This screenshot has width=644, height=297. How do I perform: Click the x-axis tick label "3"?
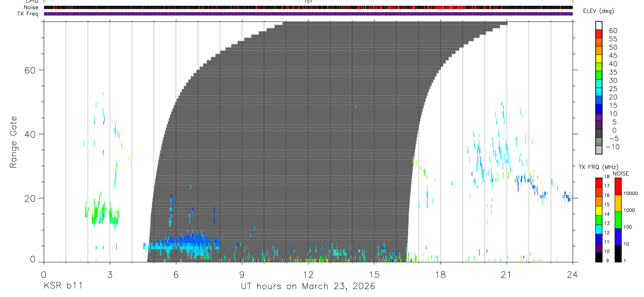(110, 274)
